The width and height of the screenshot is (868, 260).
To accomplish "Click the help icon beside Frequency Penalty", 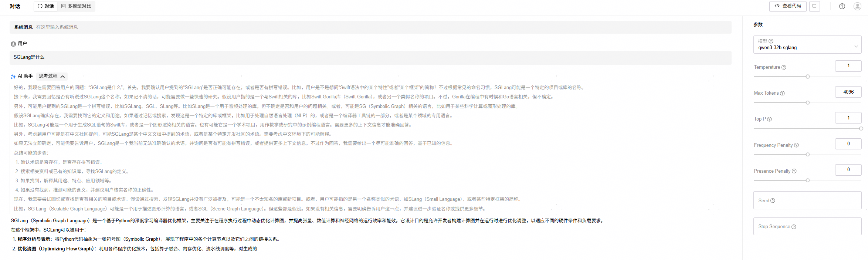I will 796,145.
